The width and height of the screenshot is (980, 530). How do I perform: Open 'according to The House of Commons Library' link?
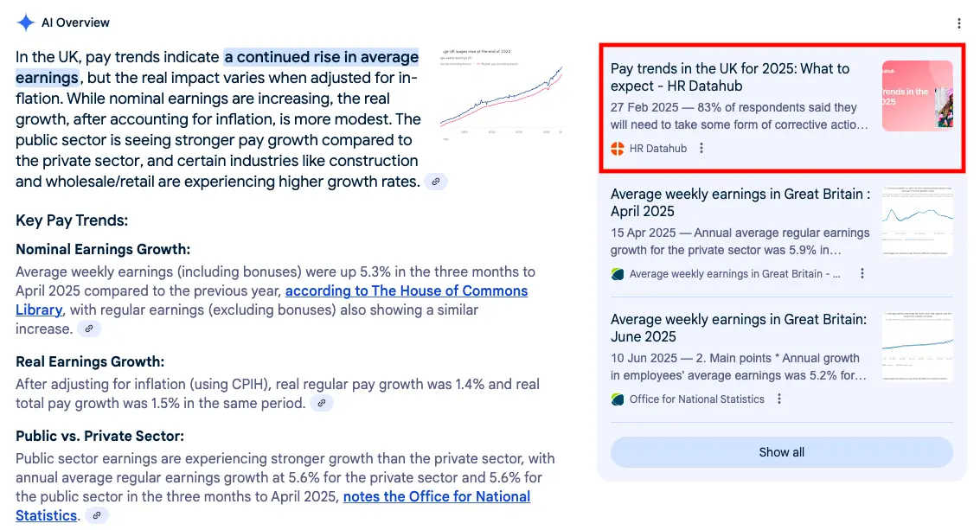407,291
